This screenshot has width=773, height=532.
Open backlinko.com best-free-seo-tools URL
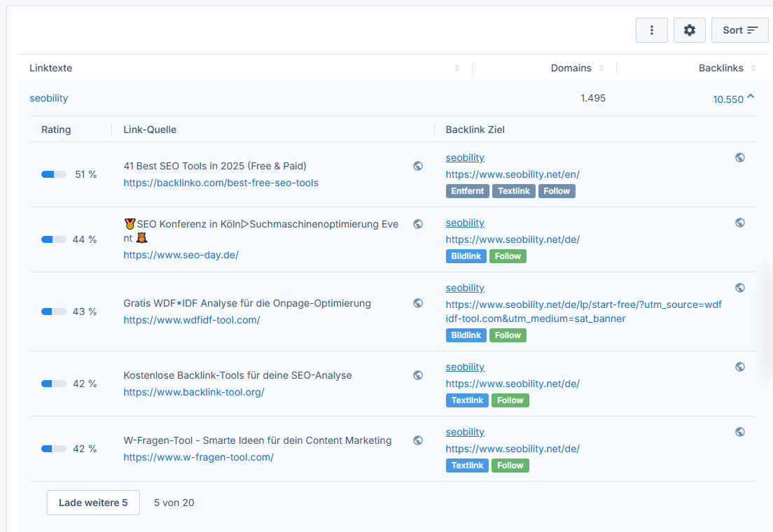pyautogui.click(x=221, y=183)
